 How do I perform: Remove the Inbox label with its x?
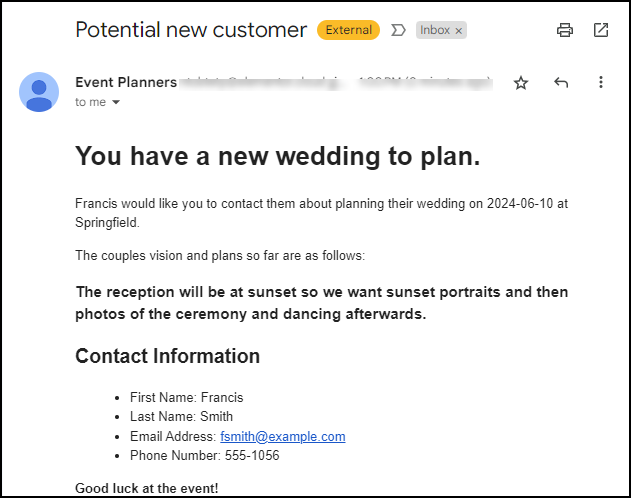click(458, 31)
